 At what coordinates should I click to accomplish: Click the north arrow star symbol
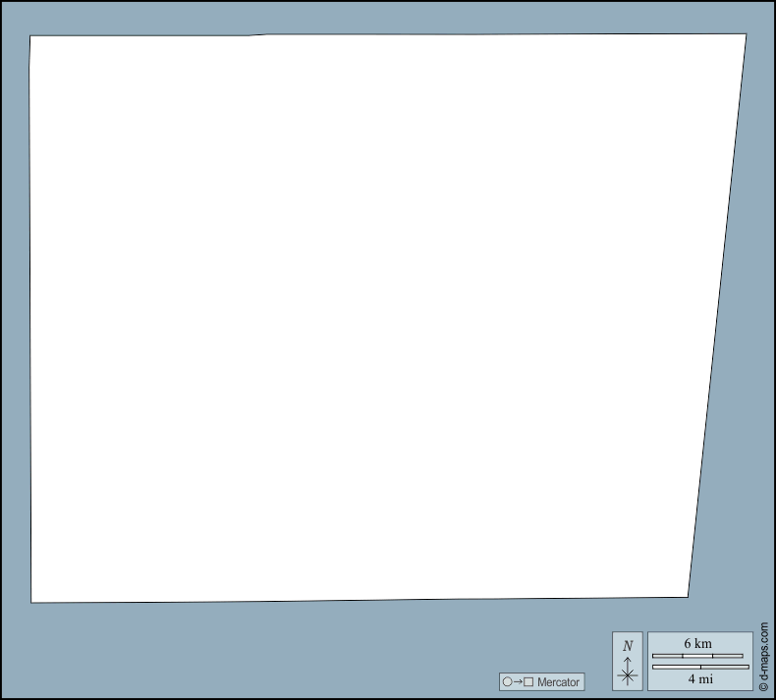(628, 674)
